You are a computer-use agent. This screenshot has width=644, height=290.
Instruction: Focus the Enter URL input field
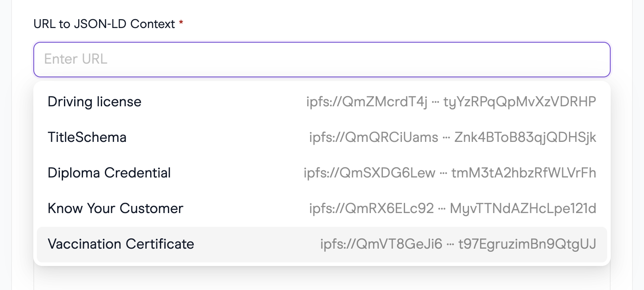point(322,60)
